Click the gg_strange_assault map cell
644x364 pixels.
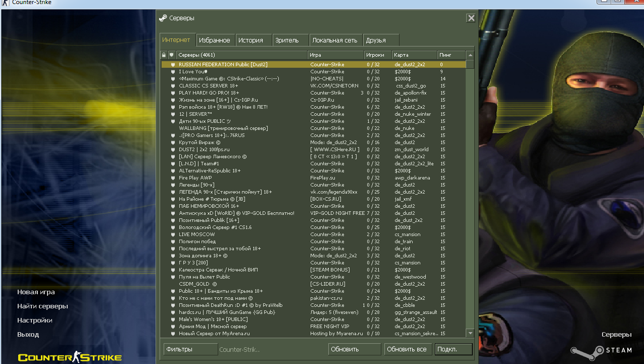tap(416, 312)
